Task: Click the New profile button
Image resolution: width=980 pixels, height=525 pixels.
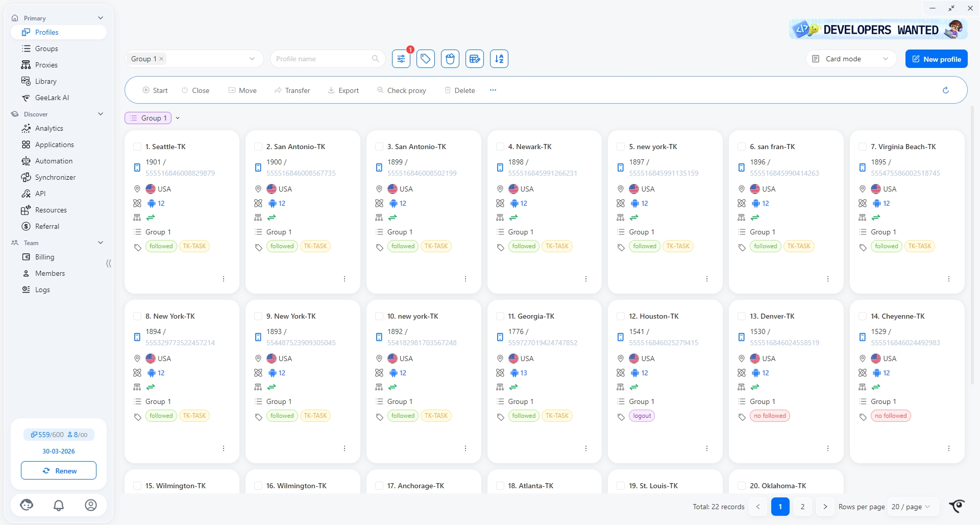Action: click(x=937, y=59)
